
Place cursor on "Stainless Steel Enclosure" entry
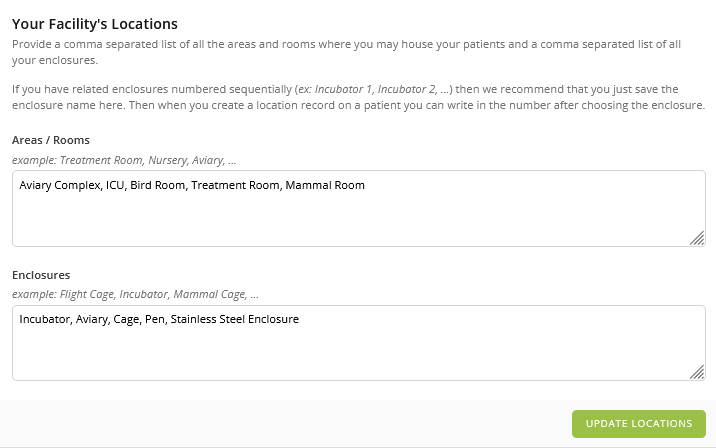click(x=235, y=319)
